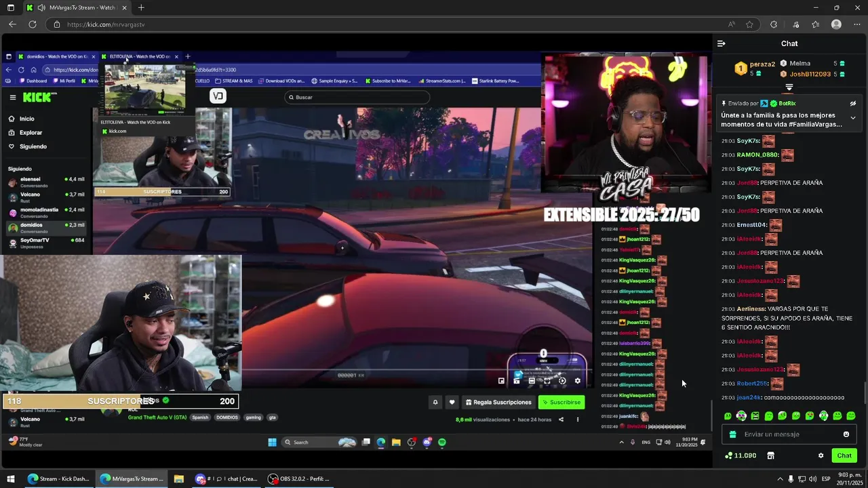868x488 pixels.
Task: Click the streamed video settings gear
Action: (578, 381)
